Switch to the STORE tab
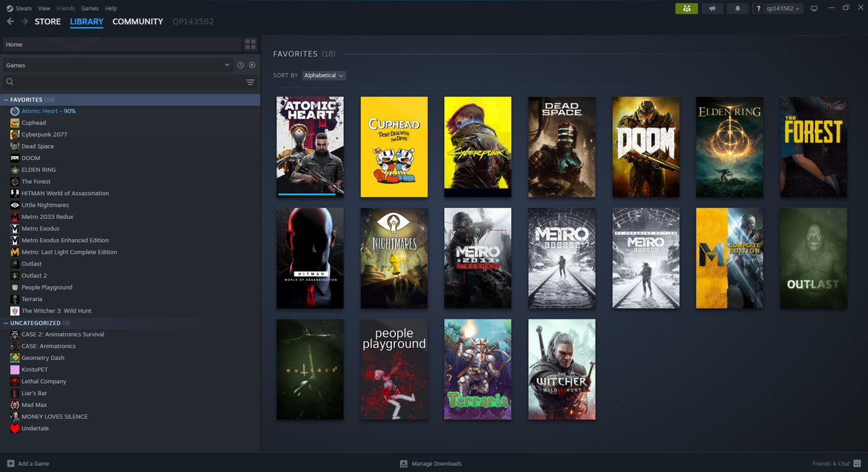868x472 pixels. [47, 22]
